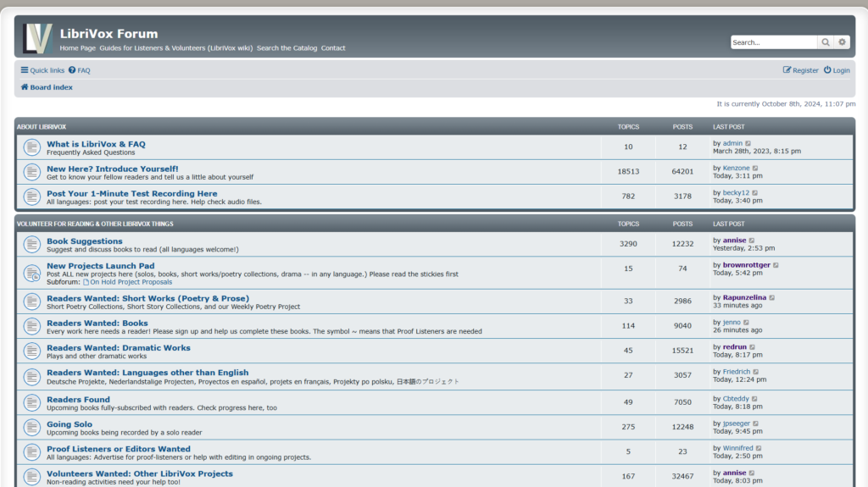Open New Projects Launch Pad forum
The width and height of the screenshot is (868, 487).
(101, 266)
